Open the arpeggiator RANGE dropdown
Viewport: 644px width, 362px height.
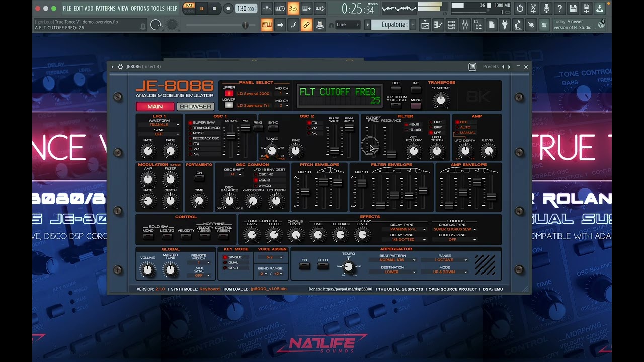point(444,260)
